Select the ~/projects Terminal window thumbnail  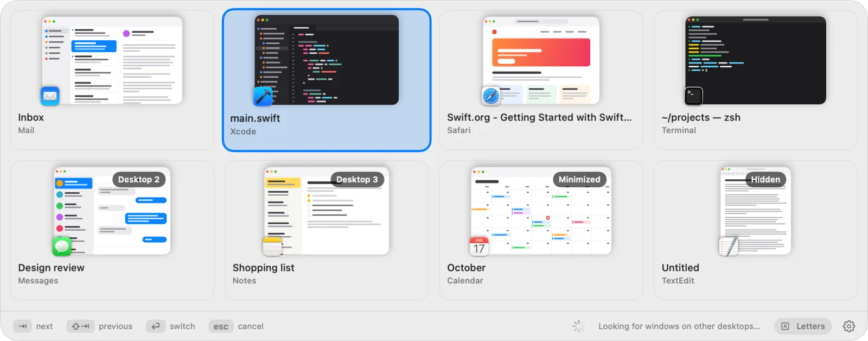(756, 60)
